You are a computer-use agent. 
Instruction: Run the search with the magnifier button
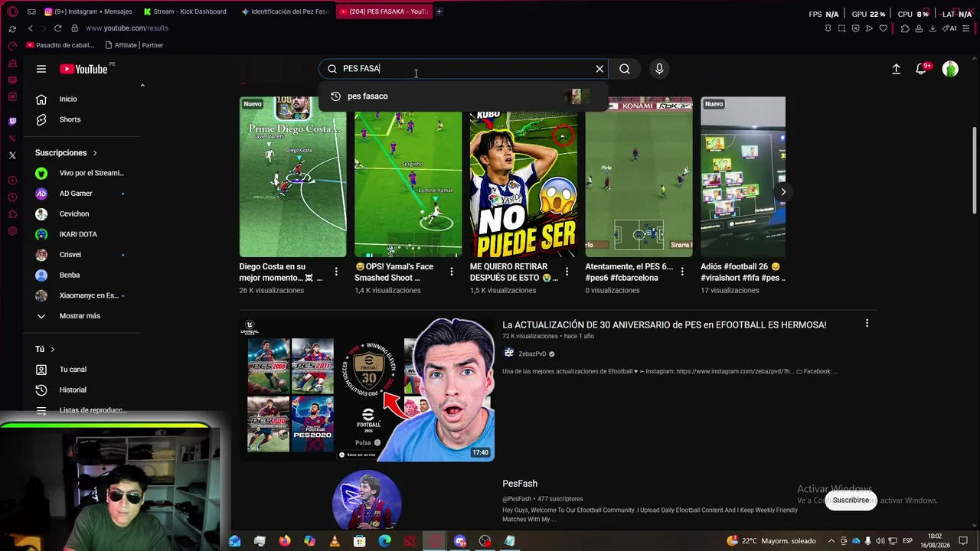pos(625,69)
